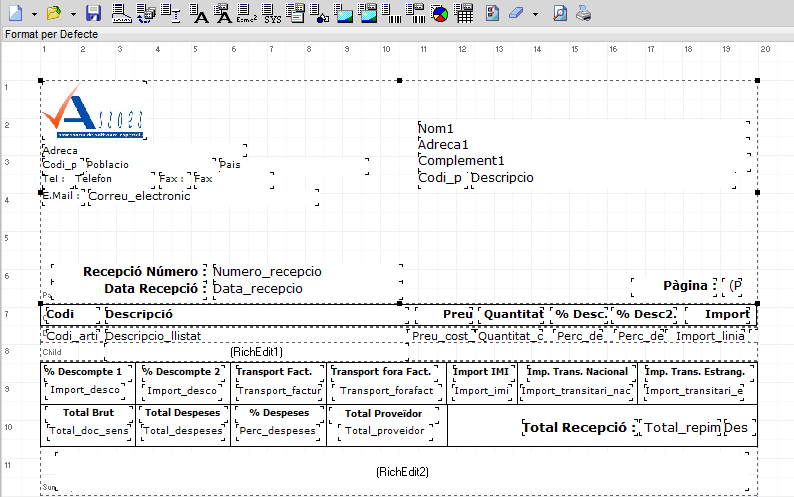Image resolution: width=794 pixels, height=497 pixels.
Task: Save the report with floppy disk icon
Action: tap(94, 13)
